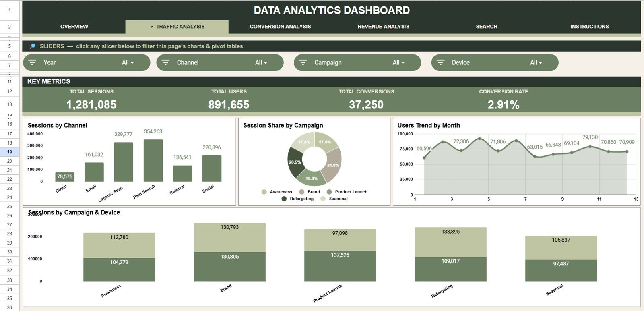Click the Sessions by Channel chart title
The height and width of the screenshot is (311, 644).
pos(57,125)
